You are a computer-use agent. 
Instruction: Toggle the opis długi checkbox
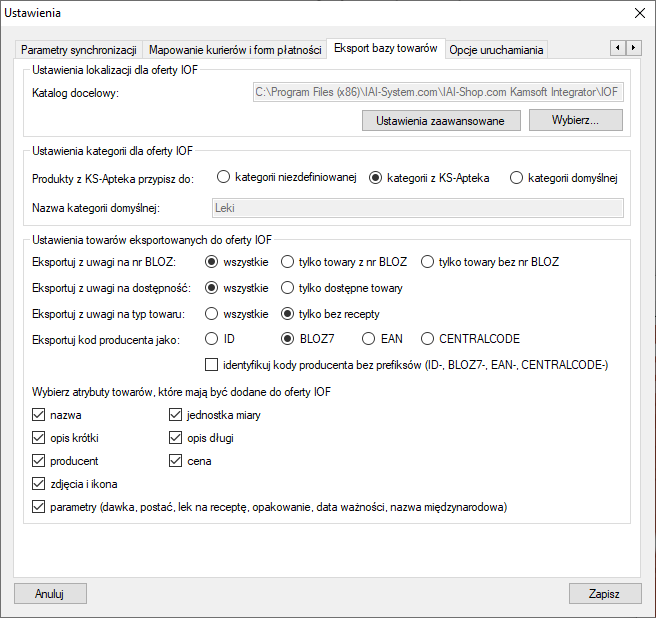(x=175, y=438)
